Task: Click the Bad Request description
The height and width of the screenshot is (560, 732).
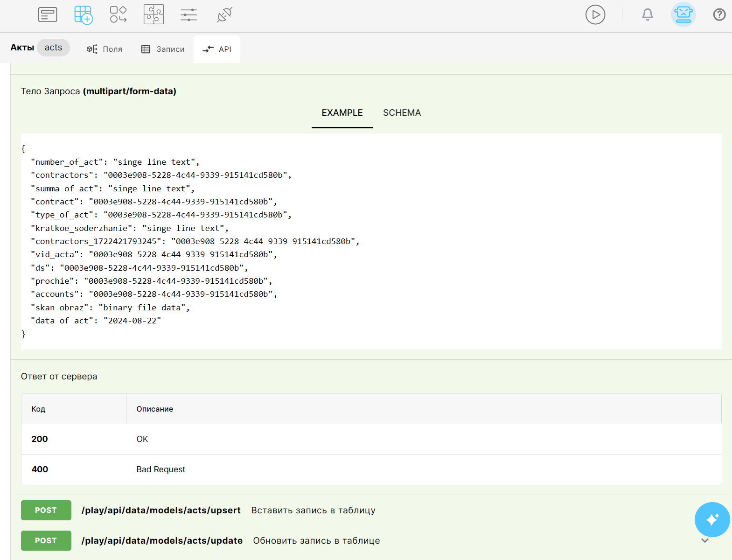Action: click(161, 469)
